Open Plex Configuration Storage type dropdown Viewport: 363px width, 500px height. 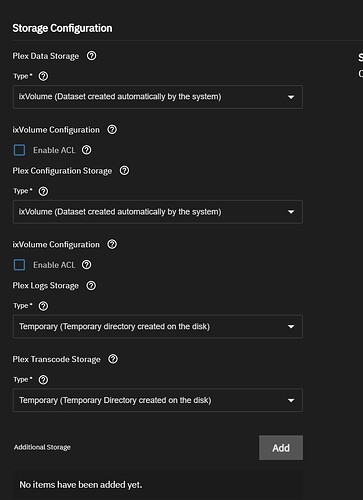tap(158, 212)
